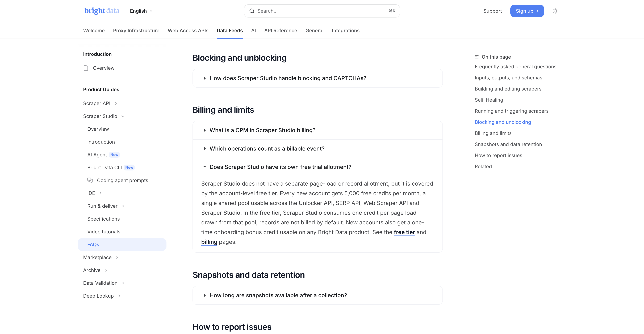This screenshot has width=644, height=334.
Task: Jump to Related section
Action: point(483,167)
